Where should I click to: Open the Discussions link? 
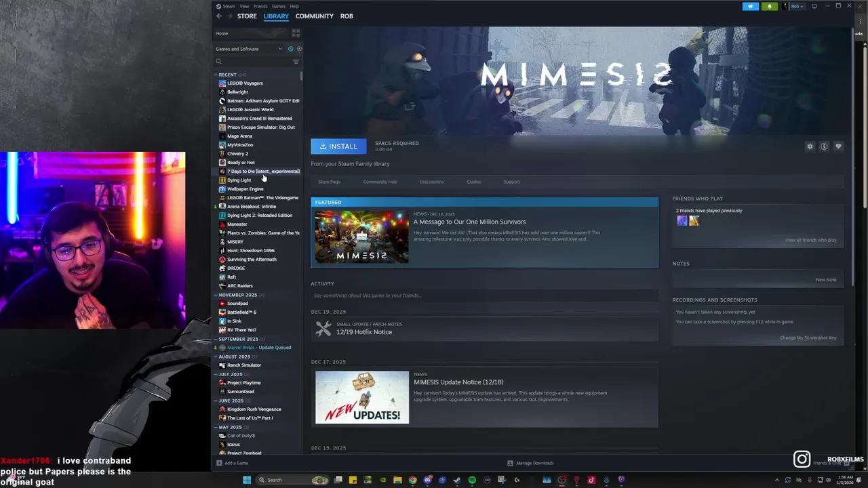click(432, 182)
